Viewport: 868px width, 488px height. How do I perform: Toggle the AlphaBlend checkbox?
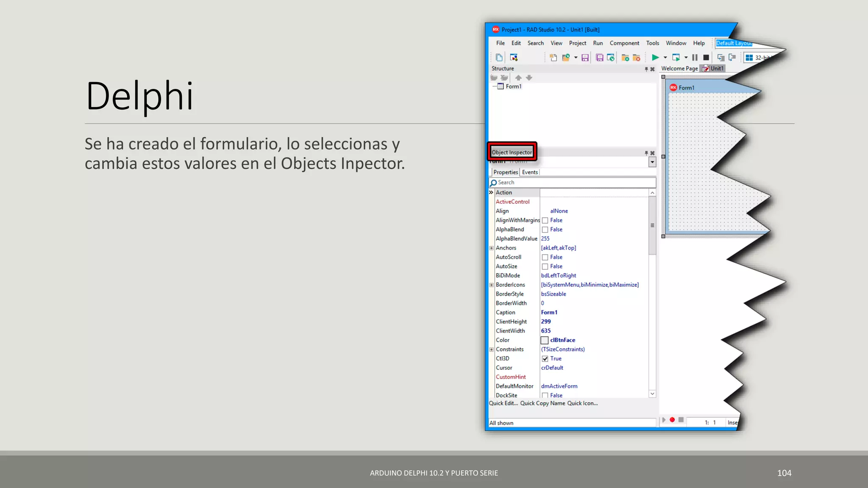point(545,230)
